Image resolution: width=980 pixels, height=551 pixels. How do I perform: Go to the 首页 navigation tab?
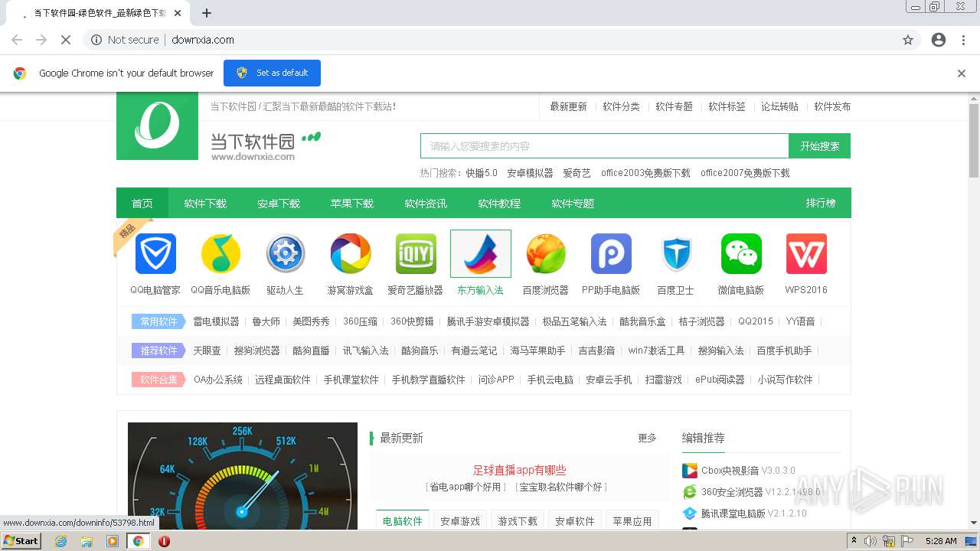click(142, 204)
